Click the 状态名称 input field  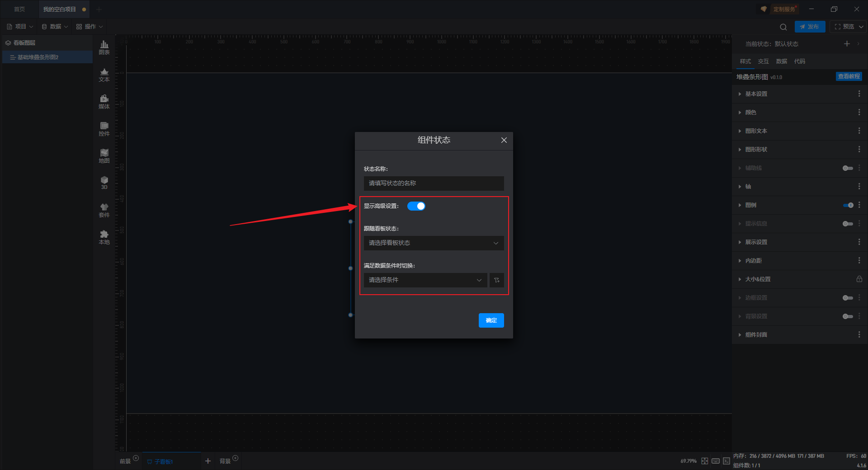(434, 183)
